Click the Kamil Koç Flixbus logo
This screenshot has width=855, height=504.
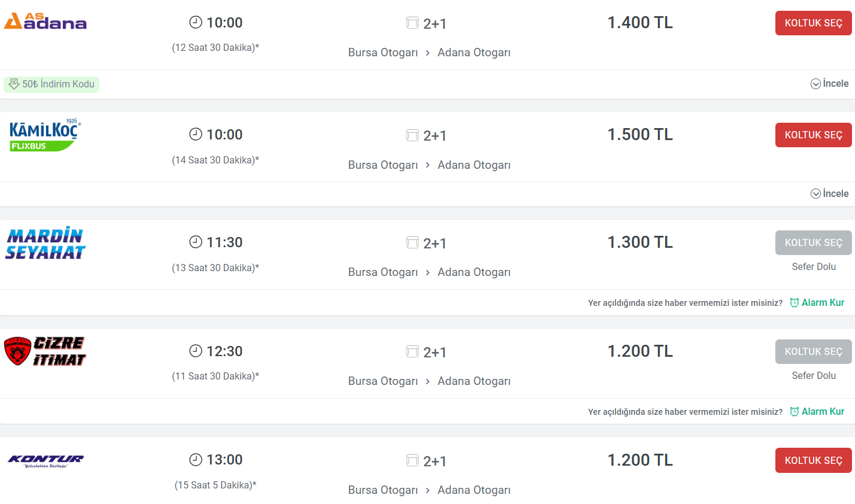45,135
